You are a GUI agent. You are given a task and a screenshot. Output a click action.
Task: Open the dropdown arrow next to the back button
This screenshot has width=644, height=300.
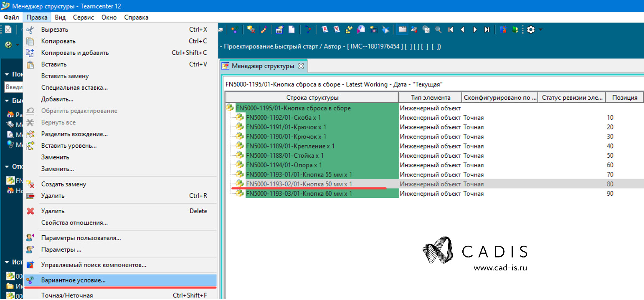(18, 45)
